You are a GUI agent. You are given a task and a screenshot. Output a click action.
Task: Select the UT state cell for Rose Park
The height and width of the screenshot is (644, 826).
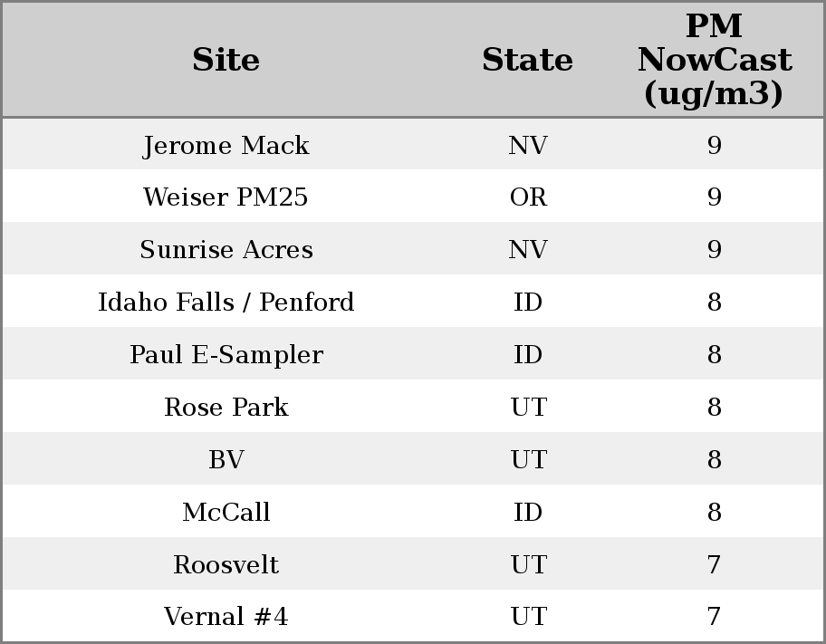(x=528, y=408)
